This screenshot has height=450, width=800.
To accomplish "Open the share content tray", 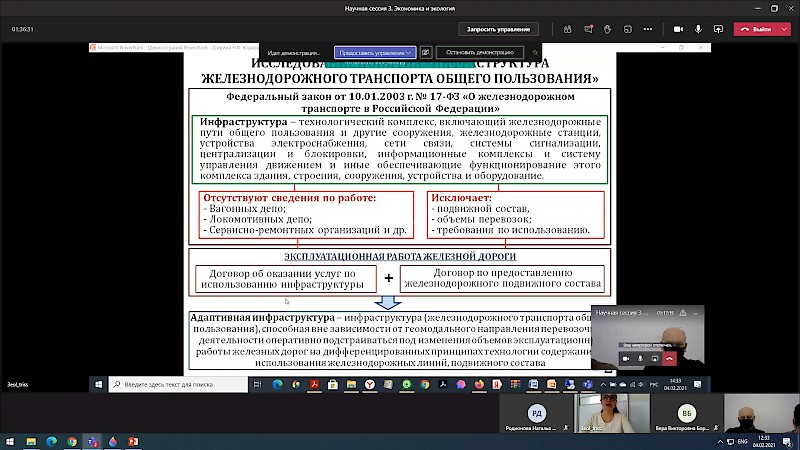I will click(x=717, y=29).
